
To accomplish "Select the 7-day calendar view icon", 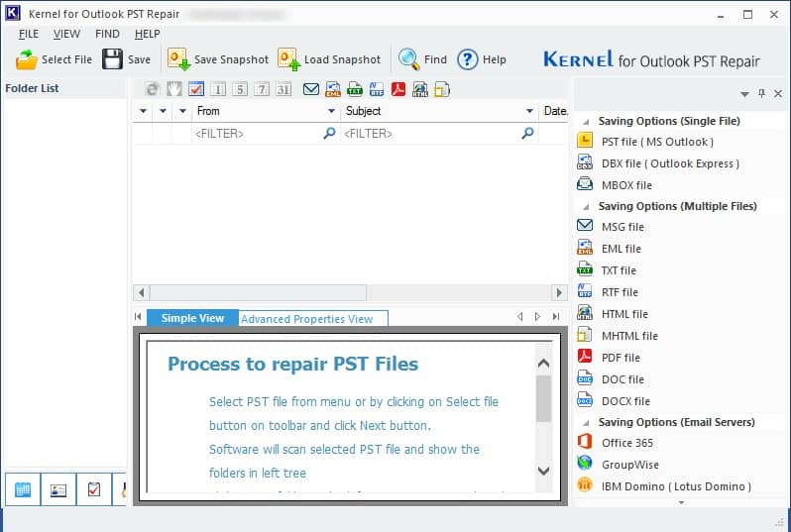I will point(262,90).
